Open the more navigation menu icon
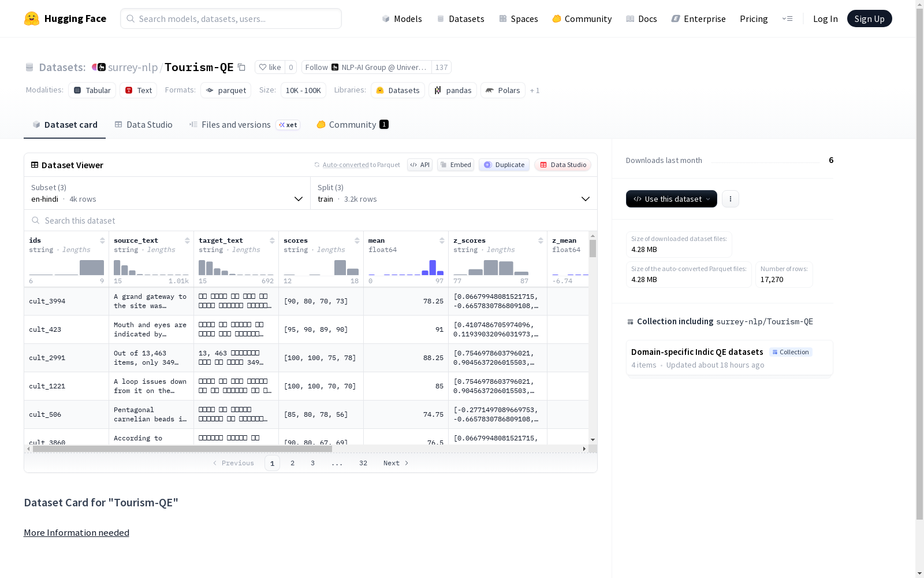The image size is (924, 578). 787,18
